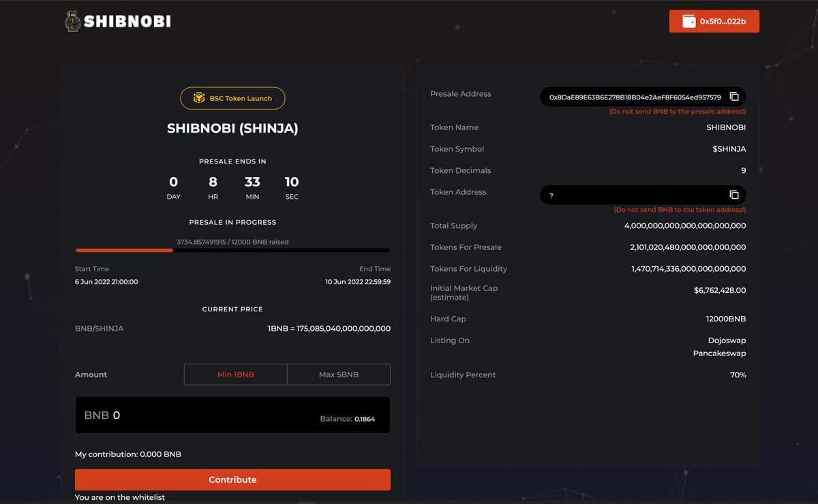Click the Total Supply value 4,000,000,000,000,000,000,000
Viewport: 818px width, 504px height.
point(685,225)
